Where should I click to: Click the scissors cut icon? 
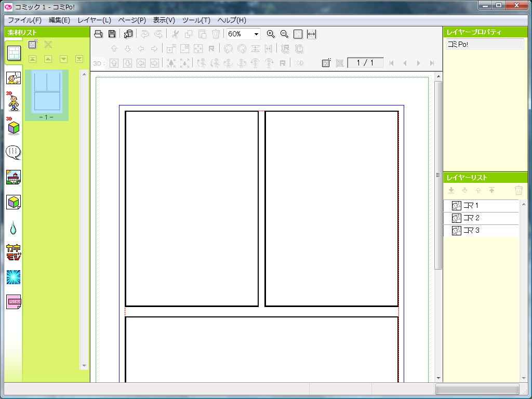tap(175, 34)
